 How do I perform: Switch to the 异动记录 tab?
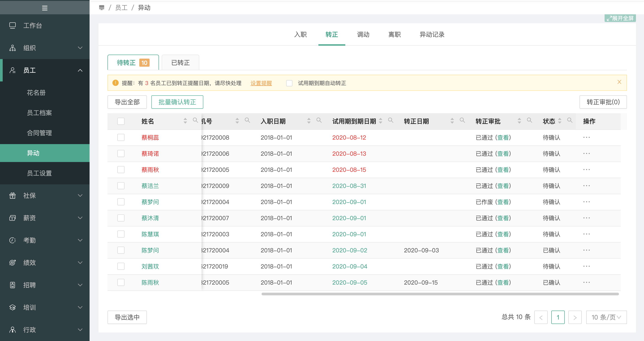click(x=432, y=35)
